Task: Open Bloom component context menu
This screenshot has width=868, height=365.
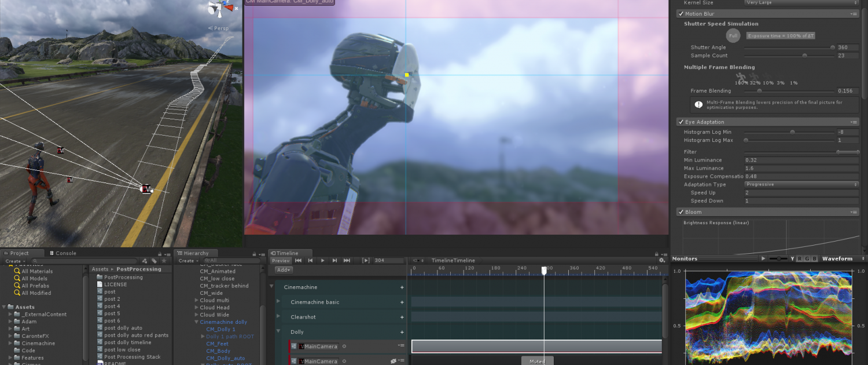Action: point(854,213)
